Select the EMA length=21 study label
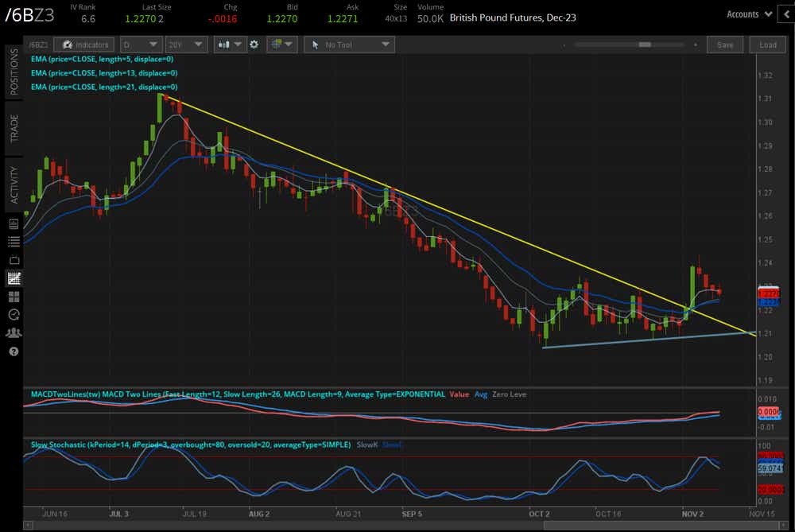795x532 pixels. pos(104,87)
